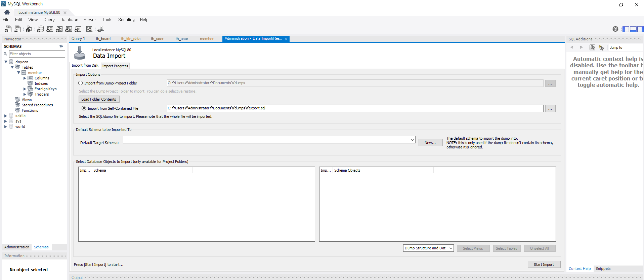This screenshot has width=644, height=280.
Task: Switch to the Import Progress tab
Action: point(115,66)
